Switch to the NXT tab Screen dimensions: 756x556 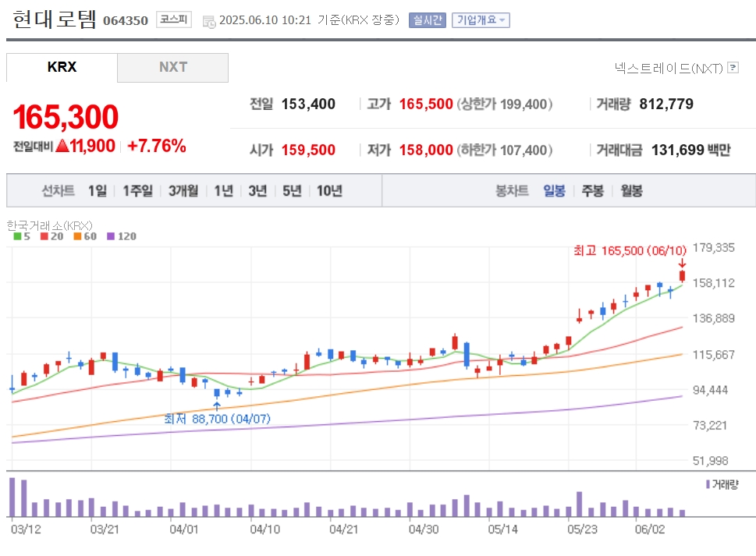172,67
